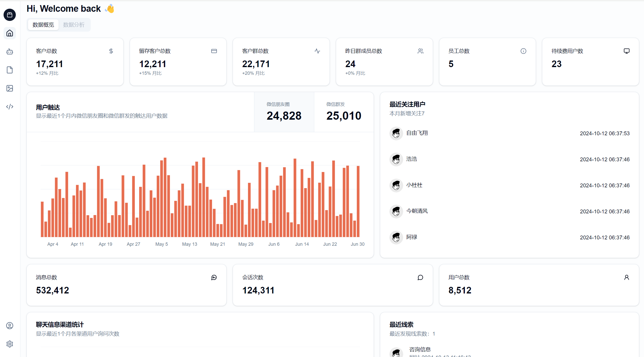Click the 员工总数 label

click(x=459, y=51)
